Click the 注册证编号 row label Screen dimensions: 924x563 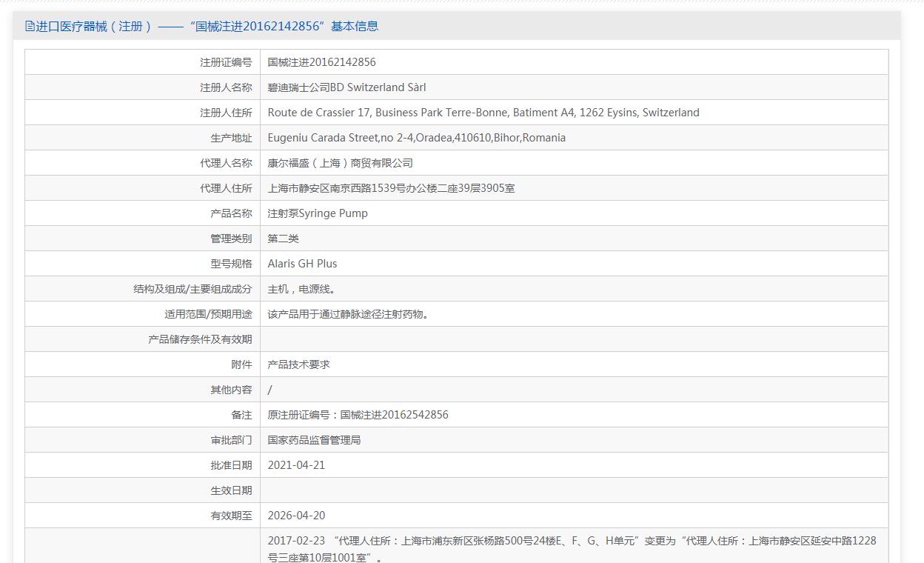[226, 62]
